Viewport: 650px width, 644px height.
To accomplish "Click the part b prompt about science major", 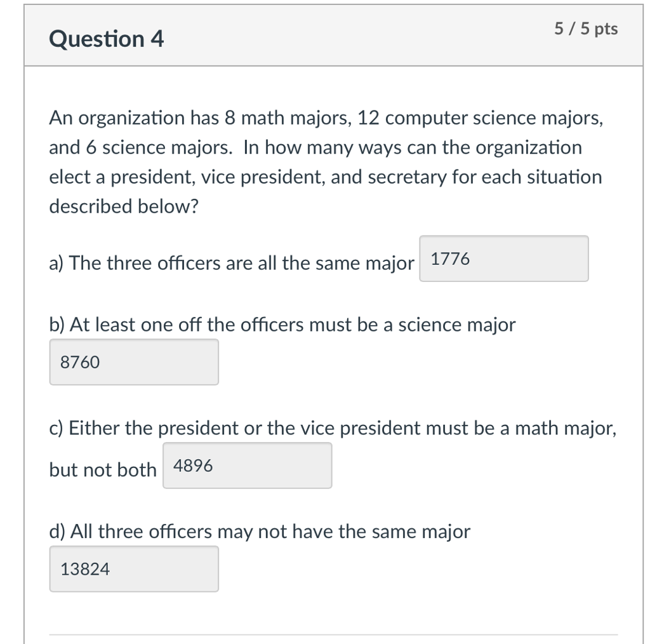I will [282, 325].
